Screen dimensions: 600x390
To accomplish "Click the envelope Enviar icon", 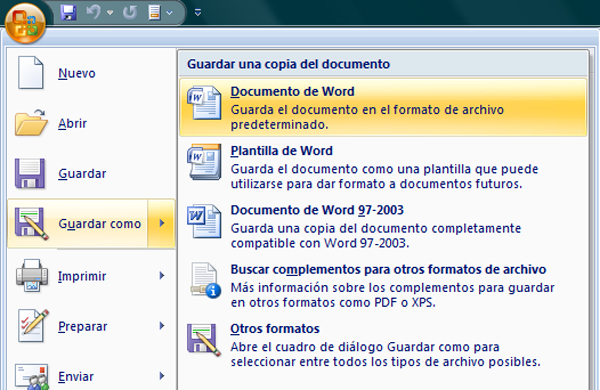I will [32, 377].
